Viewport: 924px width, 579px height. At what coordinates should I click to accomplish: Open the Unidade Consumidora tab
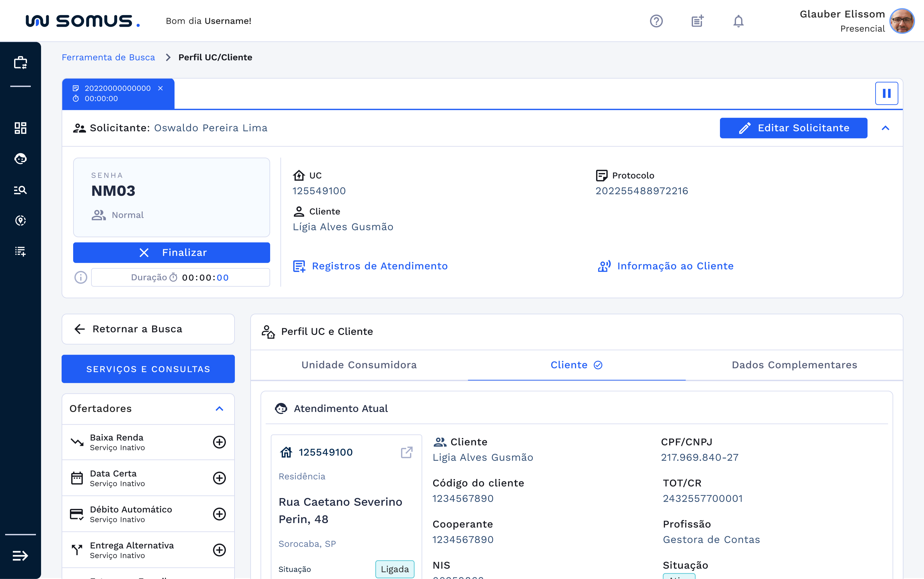(359, 365)
